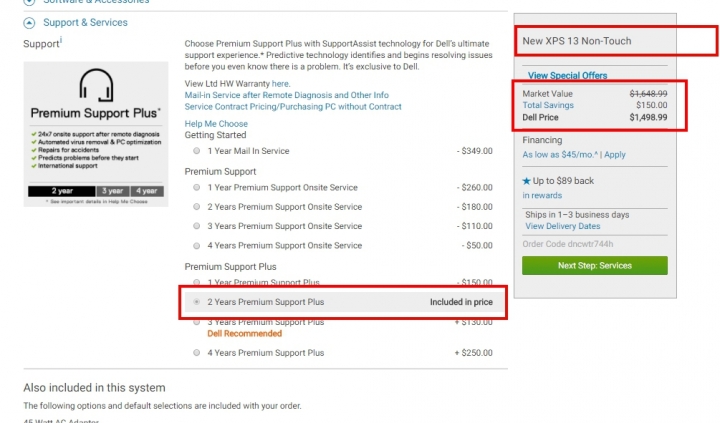Select 2 Years Premium Support Plus radio
The height and width of the screenshot is (423, 720).
(x=197, y=302)
